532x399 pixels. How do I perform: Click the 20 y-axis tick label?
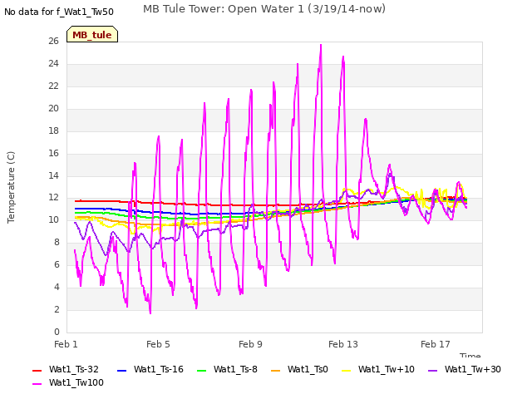coord(53,108)
